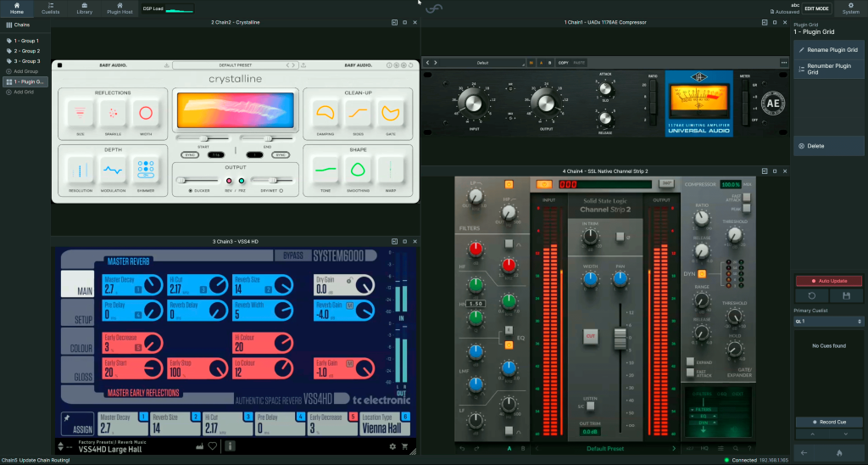The width and height of the screenshot is (868, 465).
Task: Toggle the End SYNC button in Crystalline
Action: 281,155
